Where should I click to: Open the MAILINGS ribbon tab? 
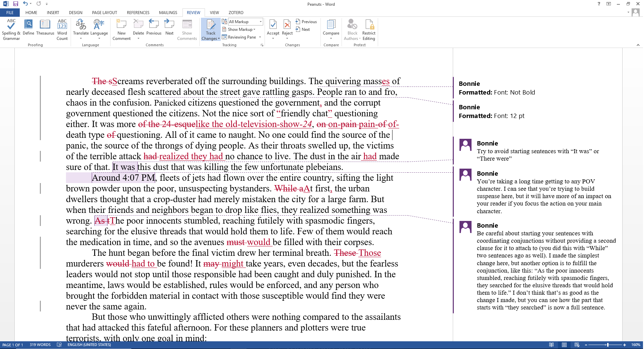click(x=168, y=12)
